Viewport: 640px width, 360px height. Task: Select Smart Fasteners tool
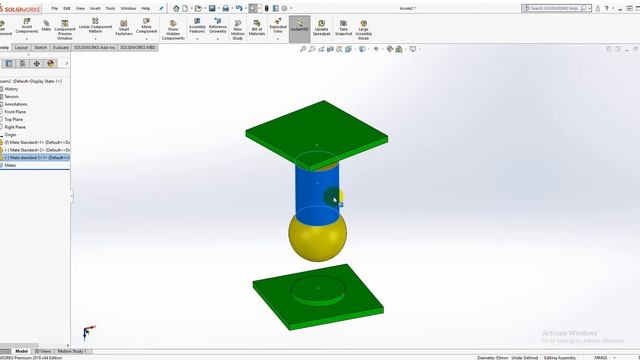[x=124, y=28]
